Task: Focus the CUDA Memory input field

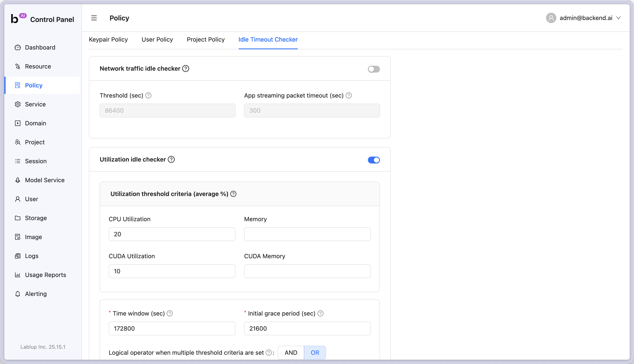Action: click(x=307, y=271)
